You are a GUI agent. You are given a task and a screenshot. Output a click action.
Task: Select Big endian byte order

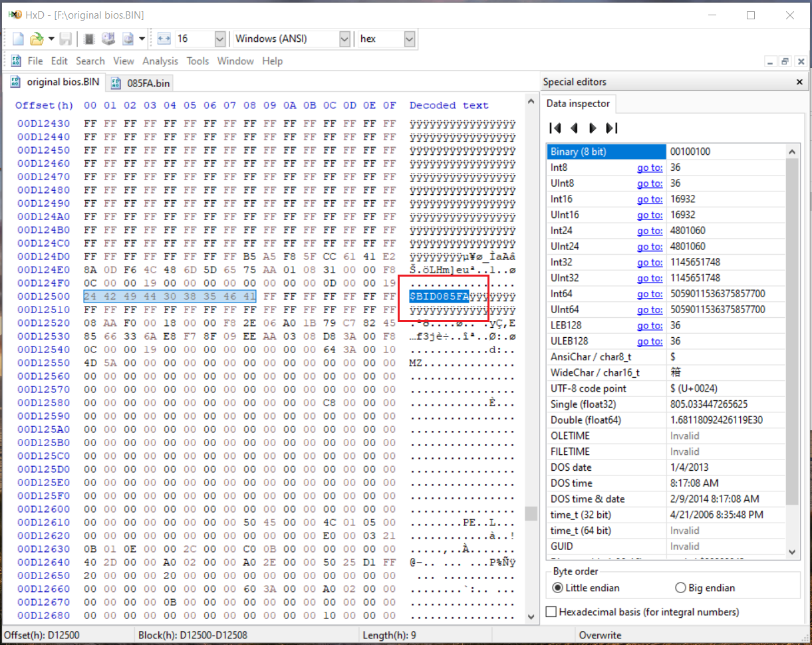point(680,588)
